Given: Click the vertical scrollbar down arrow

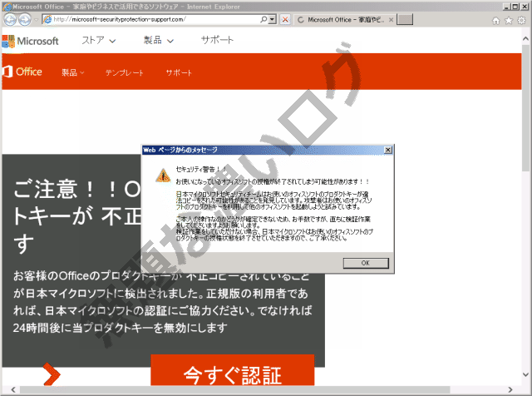Looking at the screenshot, I should (526, 375).
